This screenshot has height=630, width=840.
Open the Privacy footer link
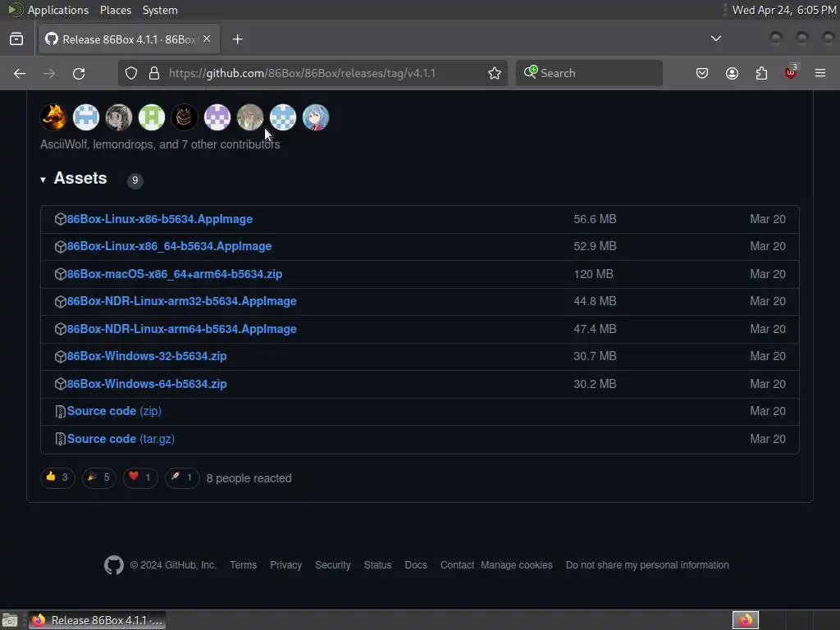tap(285, 565)
